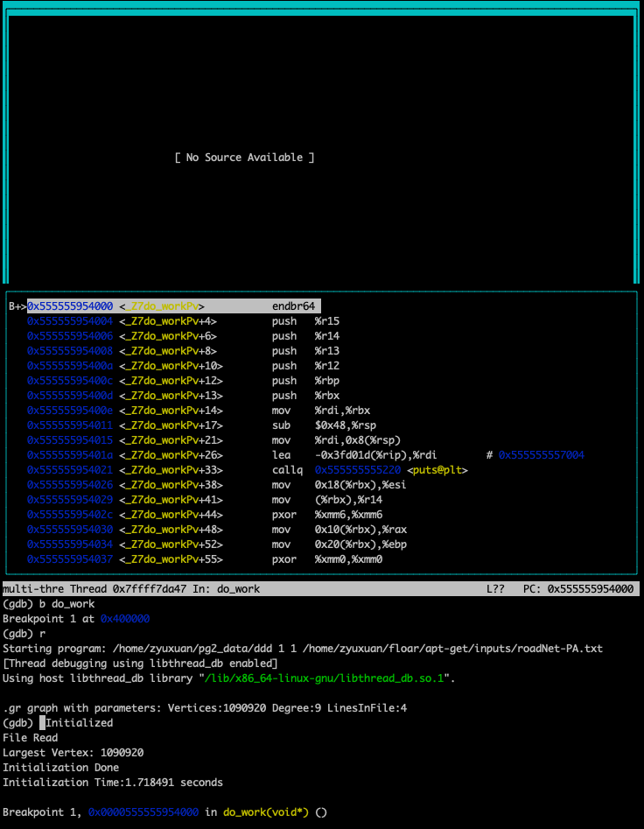644x829 pixels.
Task: Click the thread status 'multi-thre Thread 0x7ffff7da47'
Action: pos(94,588)
